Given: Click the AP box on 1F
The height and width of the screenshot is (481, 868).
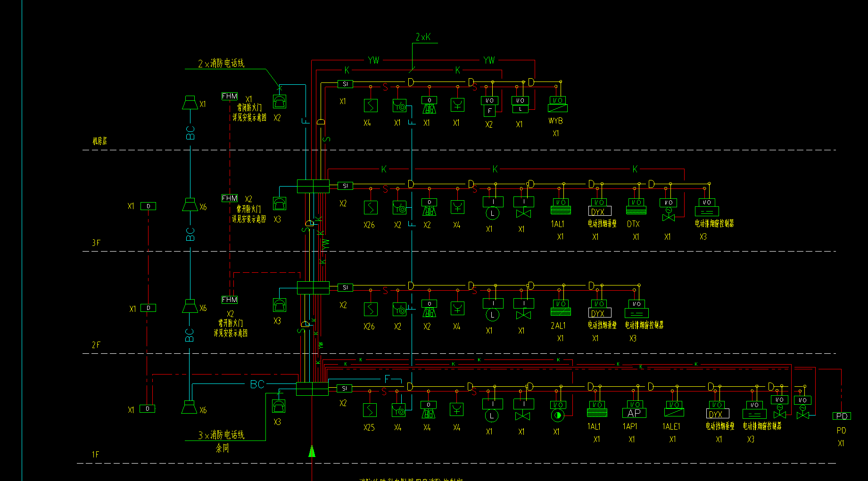Looking at the screenshot, I should pyautogui.click(x=635, y=413).
